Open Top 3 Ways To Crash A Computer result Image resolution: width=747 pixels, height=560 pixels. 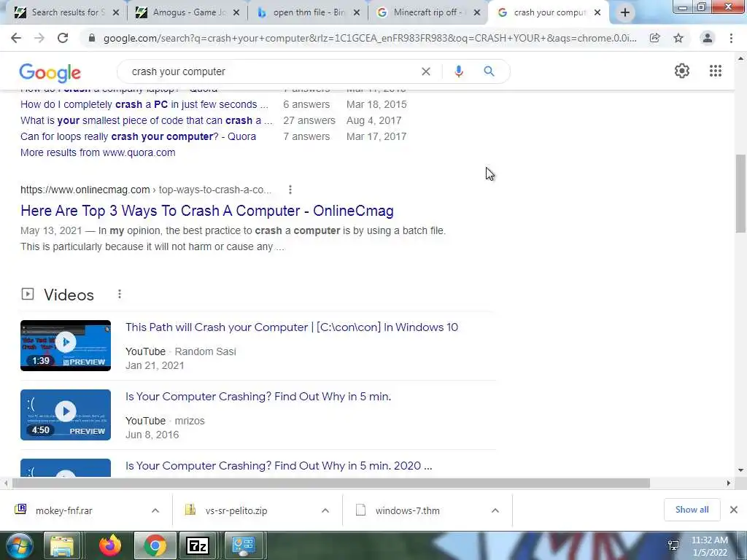coord(207,211)
